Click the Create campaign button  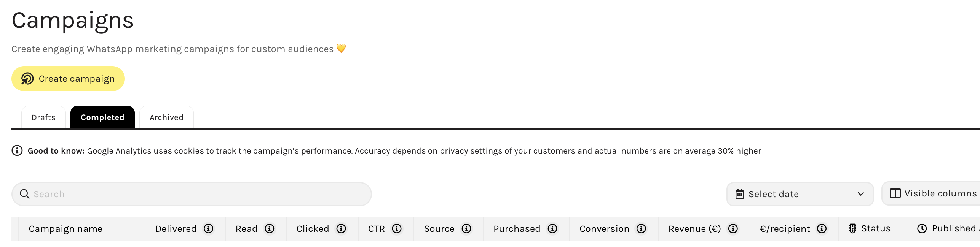tap(68, 79)
